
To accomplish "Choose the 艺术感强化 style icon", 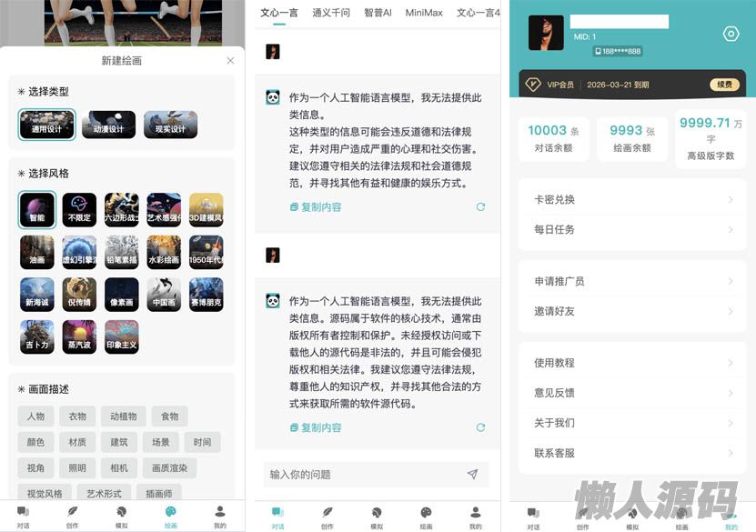I will (164, 210).
